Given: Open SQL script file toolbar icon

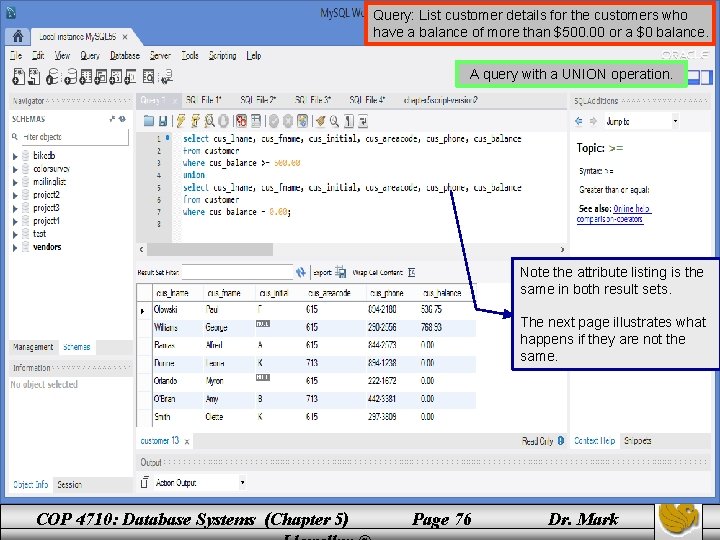Looking at the screenshot, I should pos(34,77).
